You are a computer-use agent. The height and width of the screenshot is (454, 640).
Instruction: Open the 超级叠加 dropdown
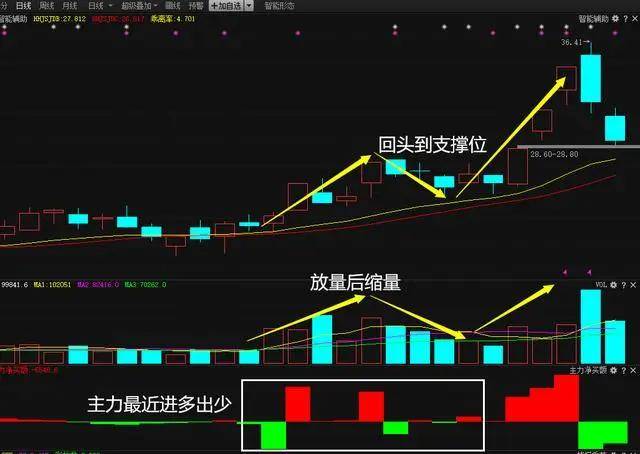pyautogui.click(x=139, y=6)
